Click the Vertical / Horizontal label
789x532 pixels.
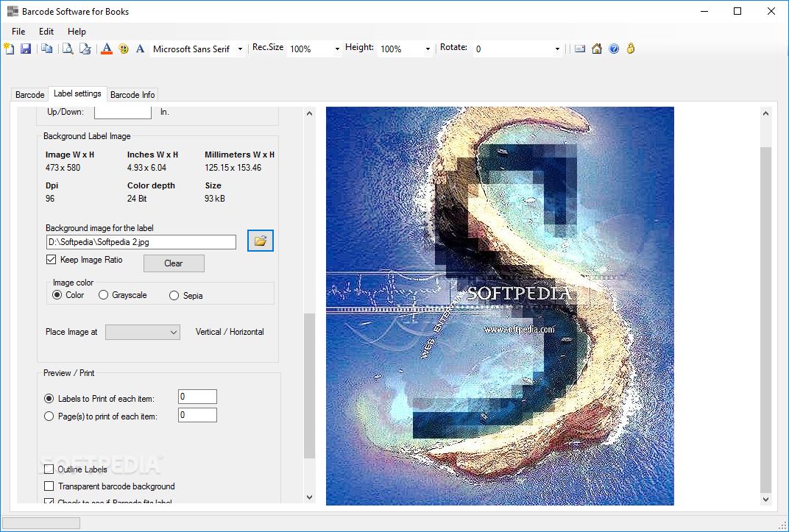(x=230, y=332)
